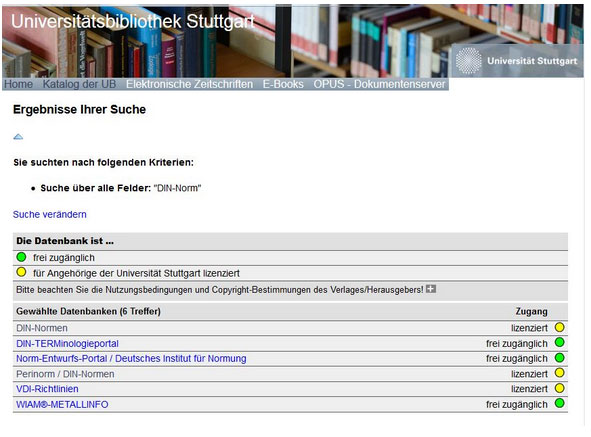The width and height of the screenshot is (591, 437).
Task: Click green icon beside Norm-Entwurfs-Portal row
Action: [x=559, y=358]
